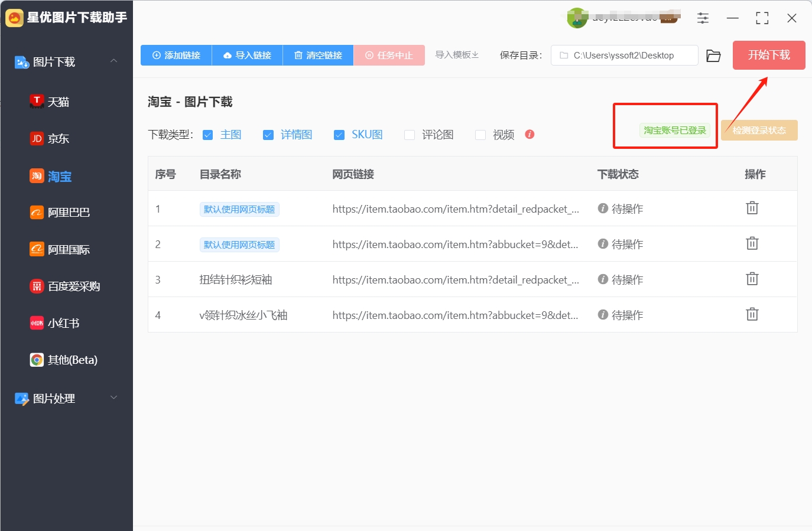812x531 pixels.
Task: Collapse the 图片下载 section chevron
Action: tap(114, 61)
